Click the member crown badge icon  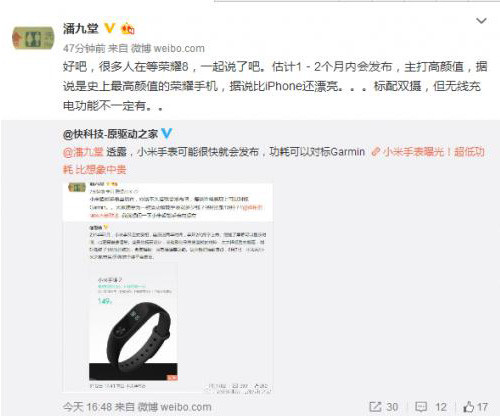tap(127, 29)
